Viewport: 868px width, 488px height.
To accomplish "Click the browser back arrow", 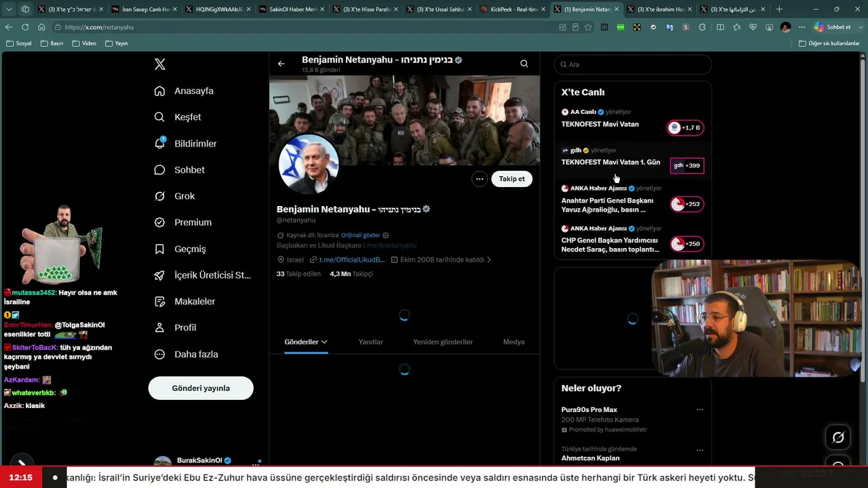I will 9,27.
